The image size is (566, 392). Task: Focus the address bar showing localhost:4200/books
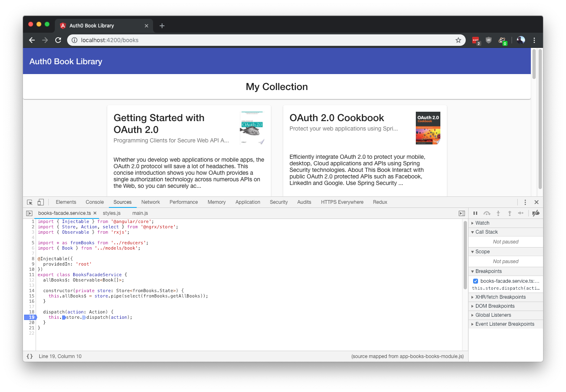266,40
